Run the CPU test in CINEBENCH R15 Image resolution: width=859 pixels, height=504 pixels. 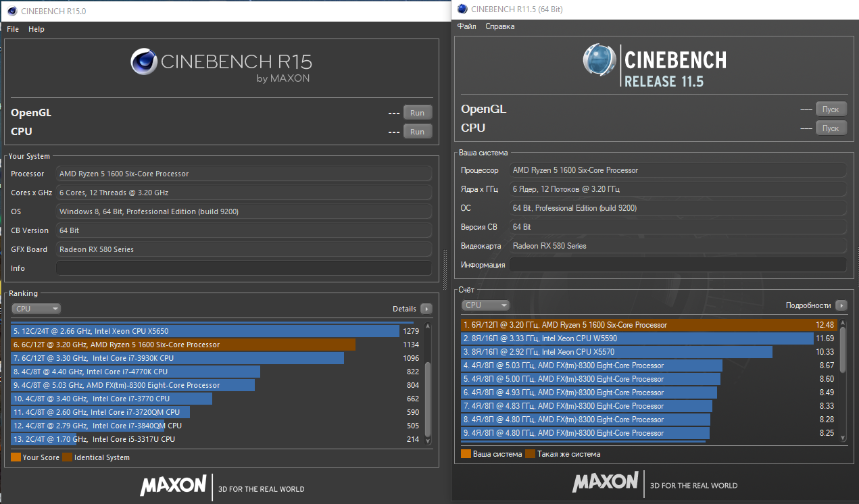click(417, 132)
